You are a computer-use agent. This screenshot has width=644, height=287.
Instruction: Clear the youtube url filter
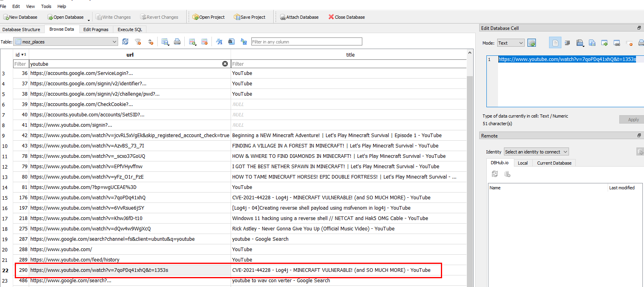[x=225, y=64]
